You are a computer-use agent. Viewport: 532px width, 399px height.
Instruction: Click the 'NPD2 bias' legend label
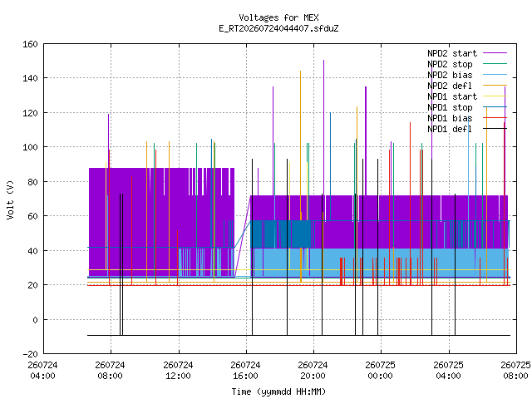450,75
